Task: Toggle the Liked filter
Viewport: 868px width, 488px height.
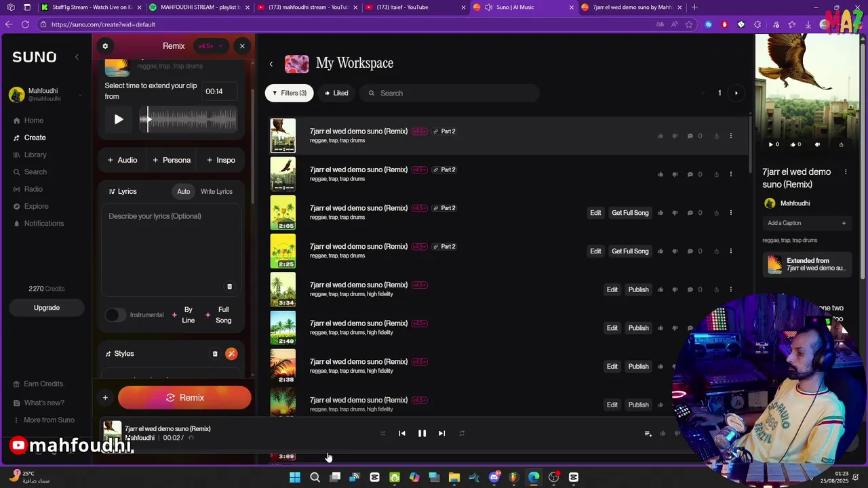Action: pyautogui.click(x=336, y=93)
